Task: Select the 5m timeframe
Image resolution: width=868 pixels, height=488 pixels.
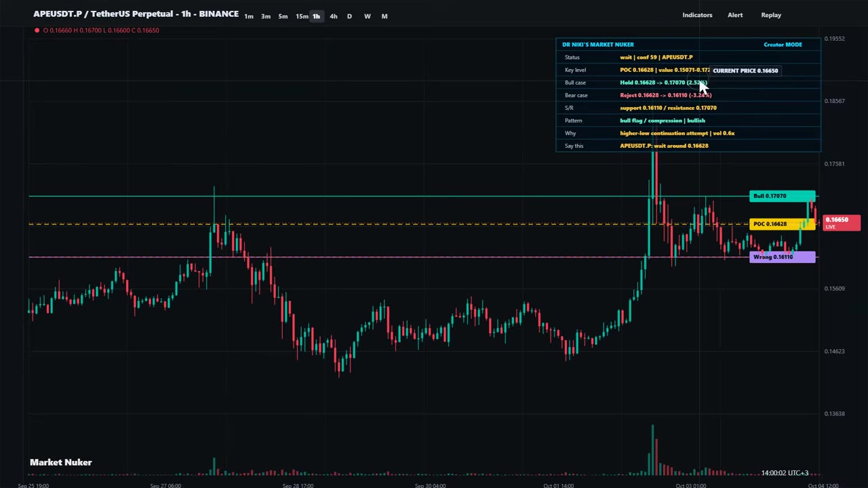Action: 283,16
